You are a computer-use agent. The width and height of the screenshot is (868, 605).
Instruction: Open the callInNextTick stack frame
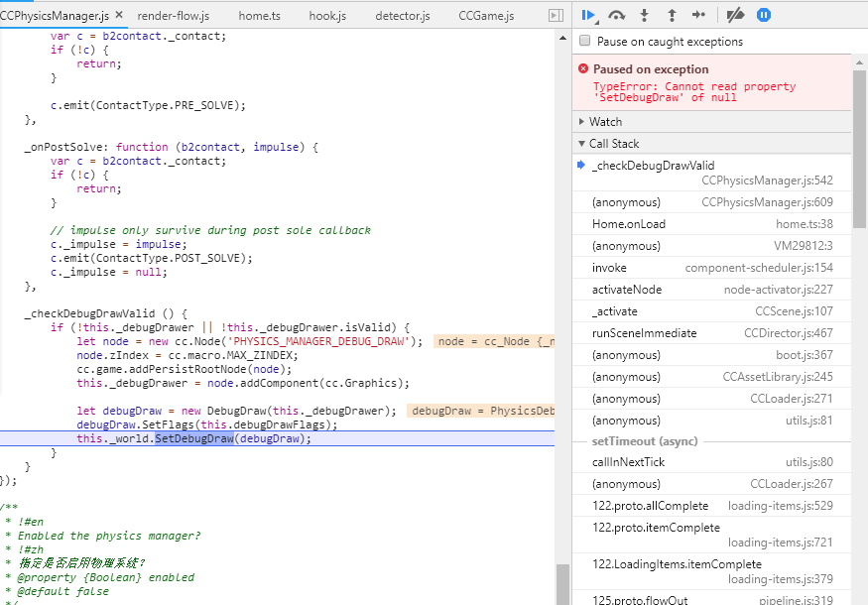628,462
